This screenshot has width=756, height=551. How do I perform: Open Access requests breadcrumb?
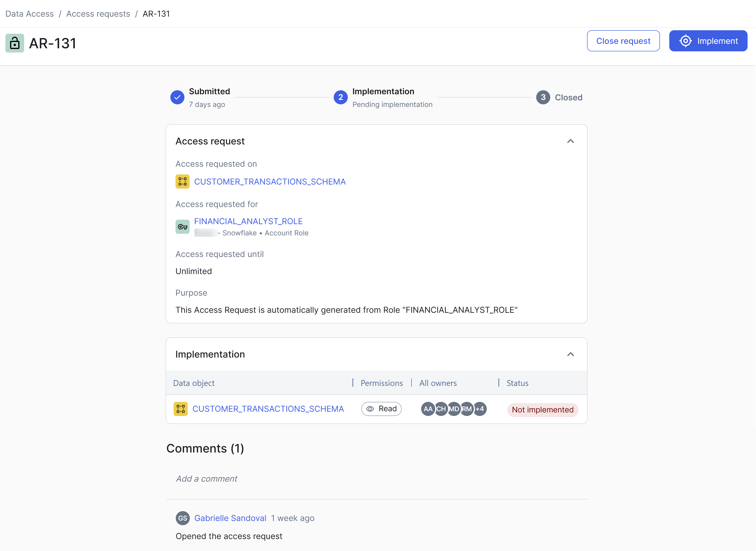click(98, 14)
